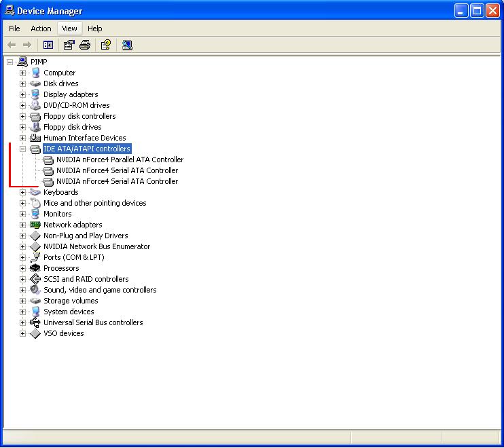Click the Computer category icon
This screenshot has width=504, height=448.
(35, 73)
